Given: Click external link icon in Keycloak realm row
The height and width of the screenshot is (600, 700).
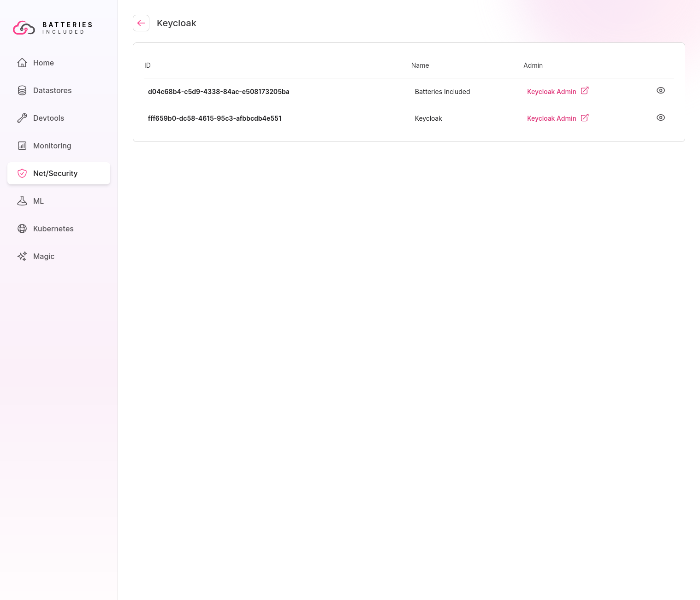Looking at the screenshot, I should click(x=585, y=118).
